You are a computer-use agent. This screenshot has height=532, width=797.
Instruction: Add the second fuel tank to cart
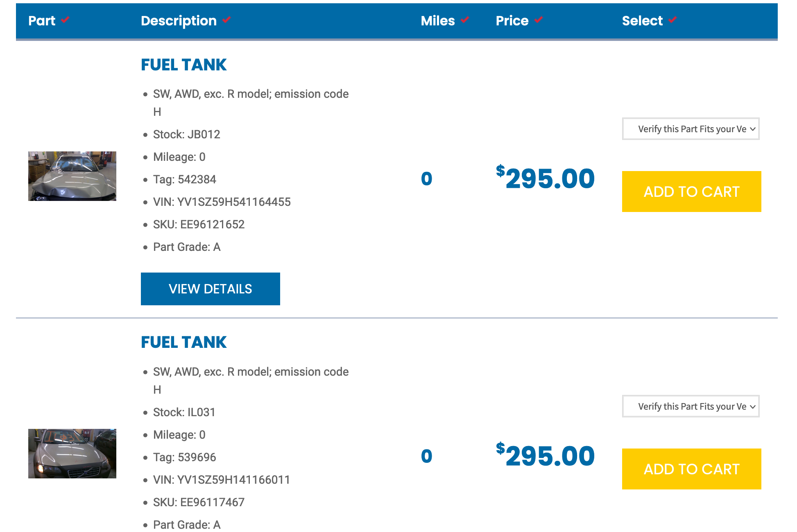(691, 469)
